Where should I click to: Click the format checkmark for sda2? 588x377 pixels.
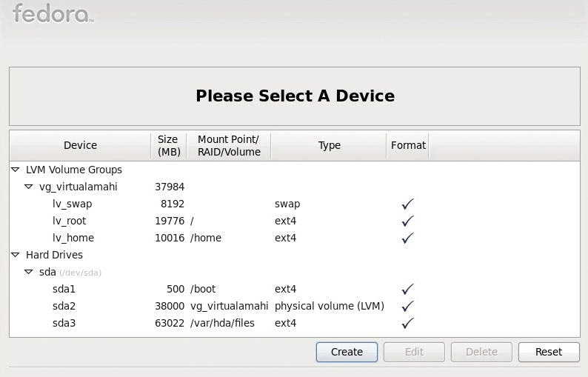tap(407, 306)
